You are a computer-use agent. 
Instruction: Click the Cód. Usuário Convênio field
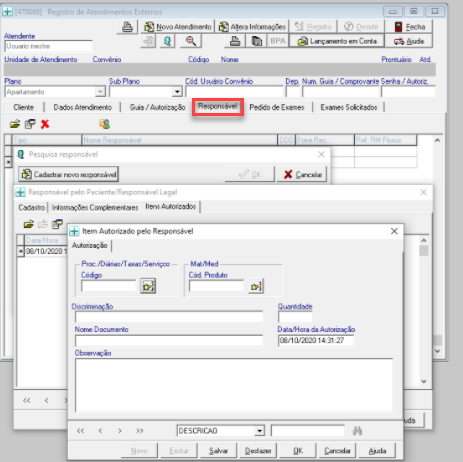(x=234, y=92)
